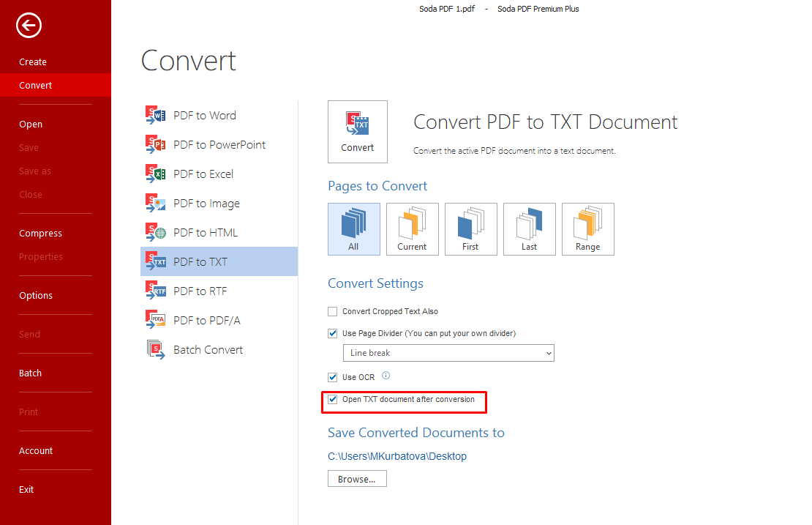Select Current page option
This screenshot has width=812, height=525.
[x=412, y=229]
